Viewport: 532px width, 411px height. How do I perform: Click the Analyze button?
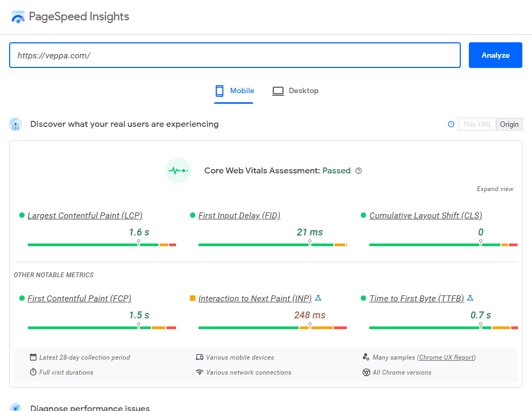pos(496,55)
